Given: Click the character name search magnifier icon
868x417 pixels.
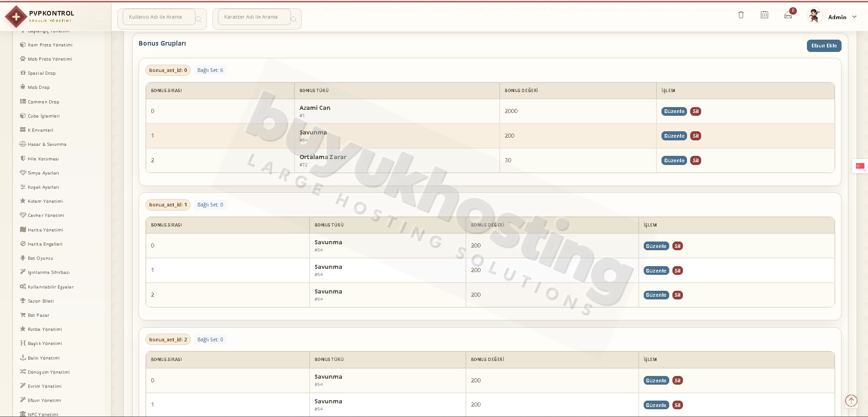Looking at the screenshot, I should [294, 19].
